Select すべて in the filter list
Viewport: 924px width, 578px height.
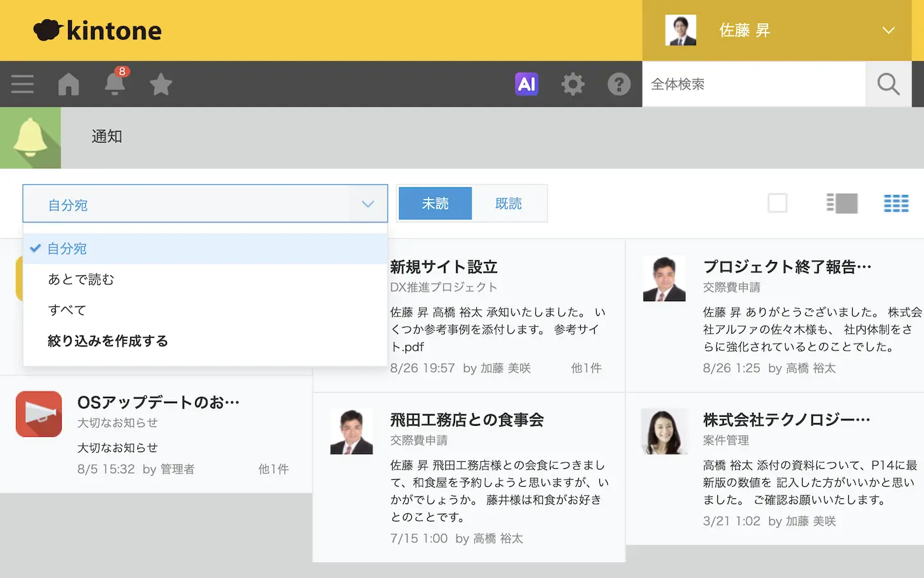(67, 310)
